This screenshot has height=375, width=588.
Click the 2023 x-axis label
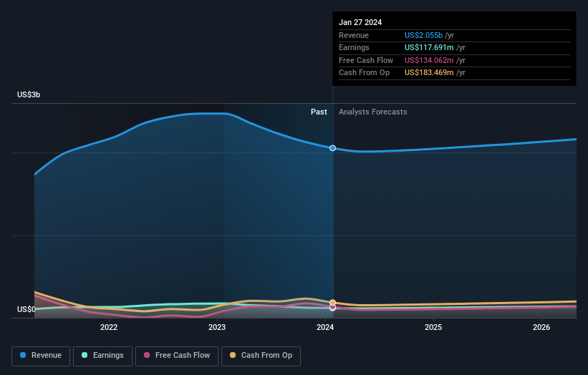click(217, 327)
